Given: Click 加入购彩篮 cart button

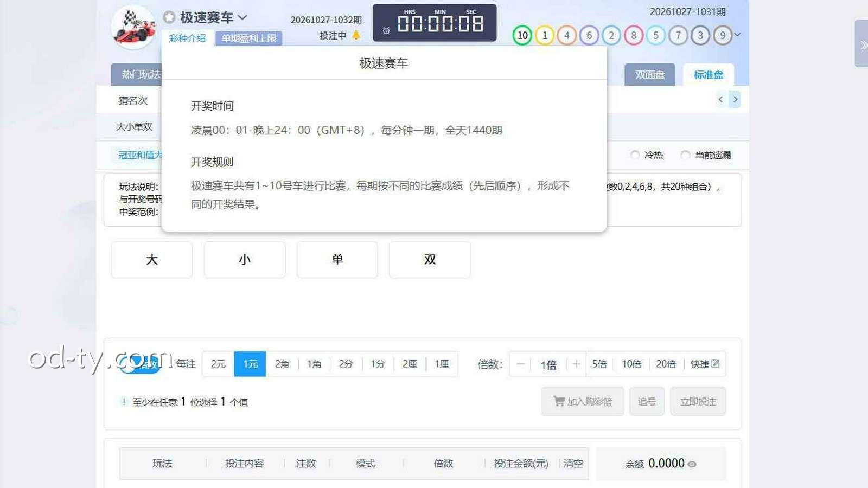Looking at the screenshot, I should 583,401.
